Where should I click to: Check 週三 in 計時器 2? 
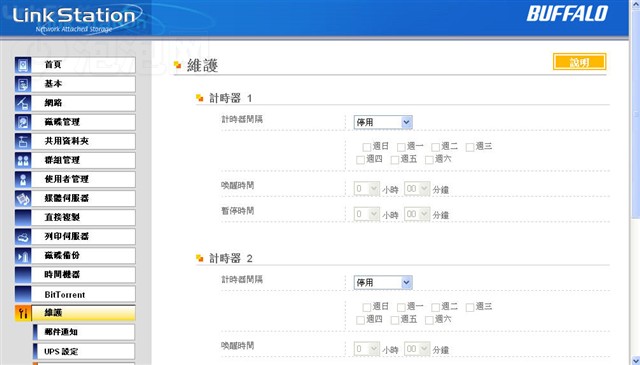click(x=470, y=307)
